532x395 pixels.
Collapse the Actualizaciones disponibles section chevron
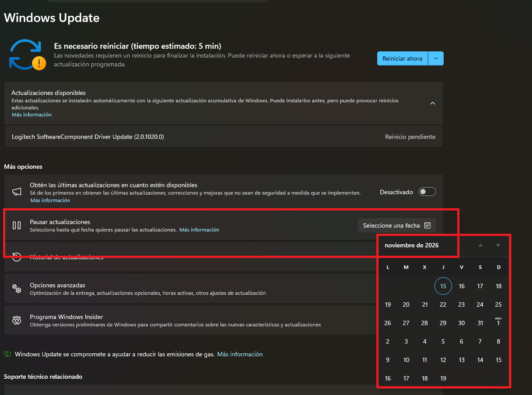pos(432,103)
